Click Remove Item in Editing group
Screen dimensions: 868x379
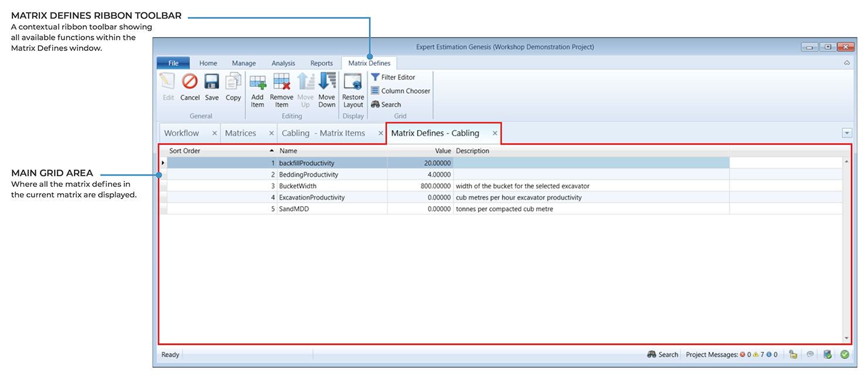(282, 90)
